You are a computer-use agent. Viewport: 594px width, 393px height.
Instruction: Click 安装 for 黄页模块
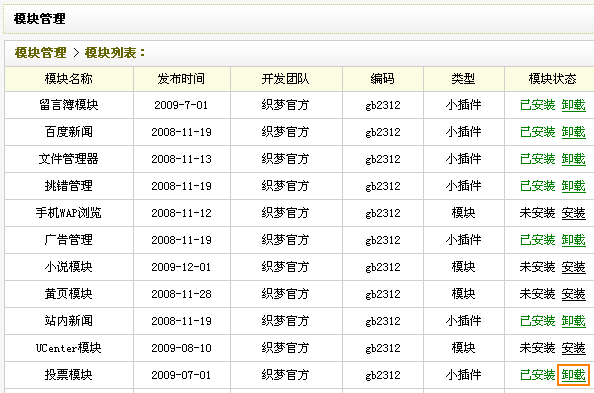pyautogui.click(x=573, y=294)
